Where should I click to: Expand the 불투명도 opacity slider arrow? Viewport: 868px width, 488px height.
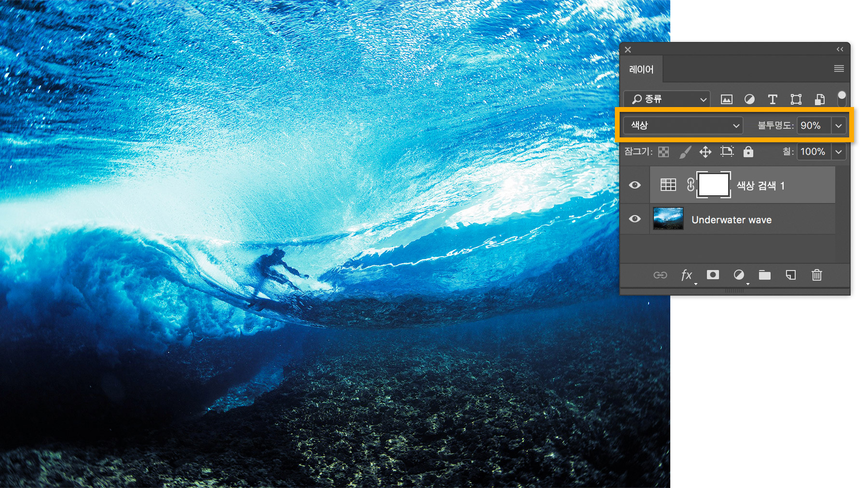839,125
